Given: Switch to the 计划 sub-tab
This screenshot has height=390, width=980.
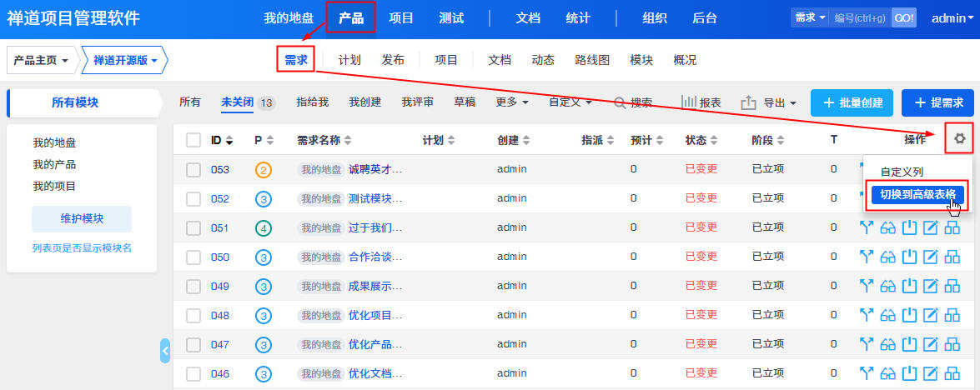Looking at the screenshot, I should [349, 60].
